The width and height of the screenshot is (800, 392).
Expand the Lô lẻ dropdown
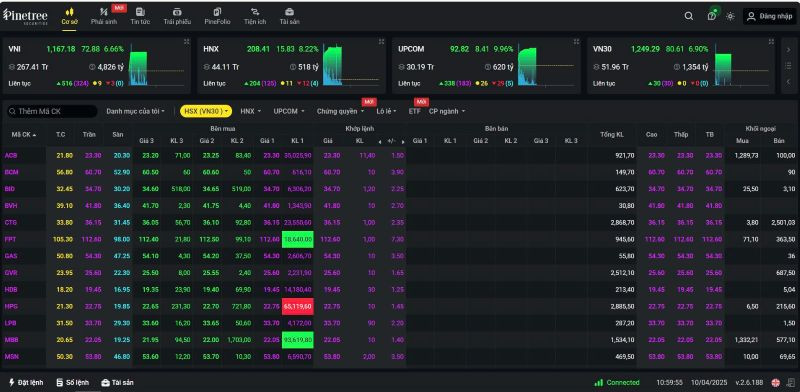coord(386,111)
